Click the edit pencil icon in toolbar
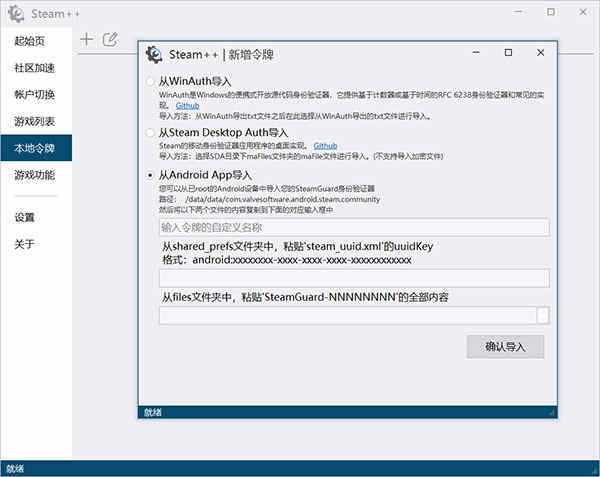This screenshot has height=477, width=600. [110, 39]
